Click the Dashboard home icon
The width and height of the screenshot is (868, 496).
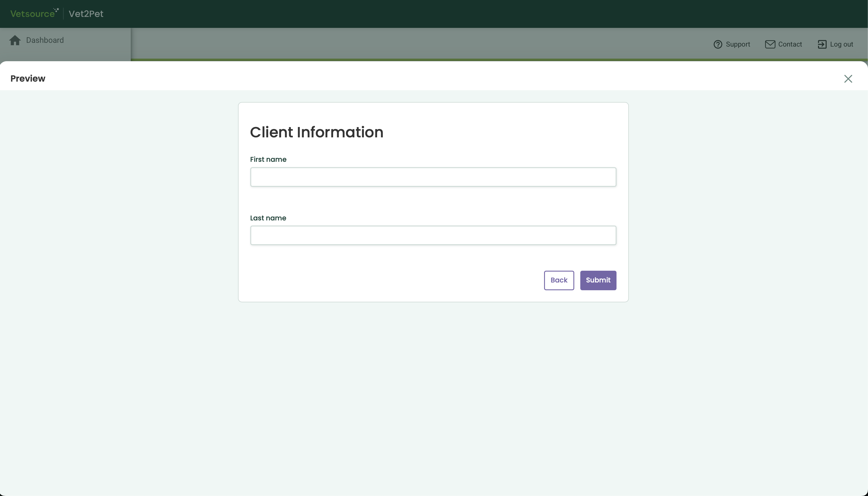coord(15,40)
